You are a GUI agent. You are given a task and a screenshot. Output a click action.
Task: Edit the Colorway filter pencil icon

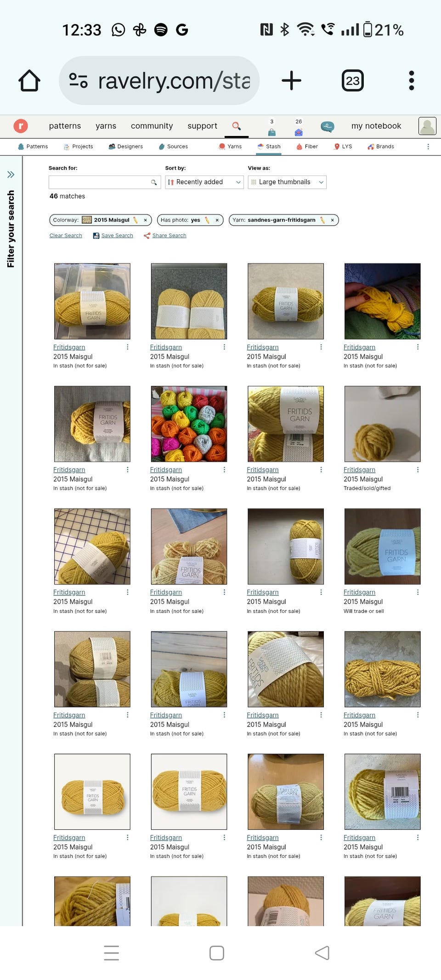(135, 220)
